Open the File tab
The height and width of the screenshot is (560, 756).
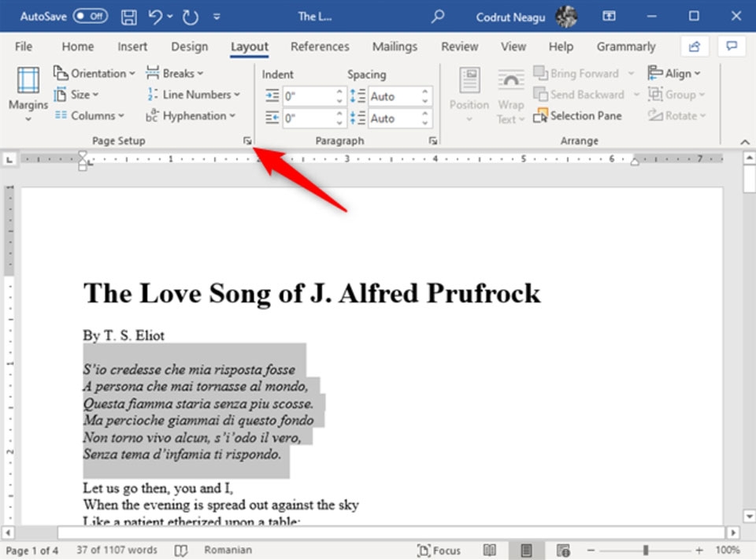pos(24,46)
